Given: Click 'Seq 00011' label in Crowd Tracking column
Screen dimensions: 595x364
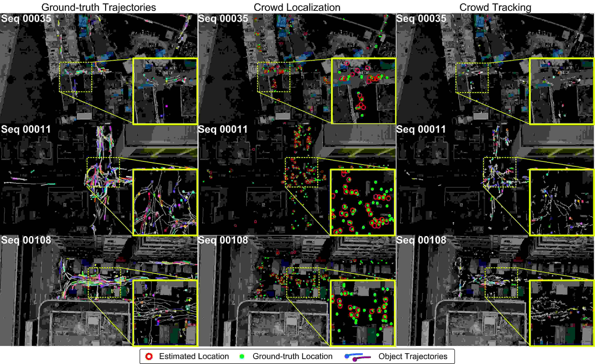Looking at the screenshot, I should pos(421,129).
